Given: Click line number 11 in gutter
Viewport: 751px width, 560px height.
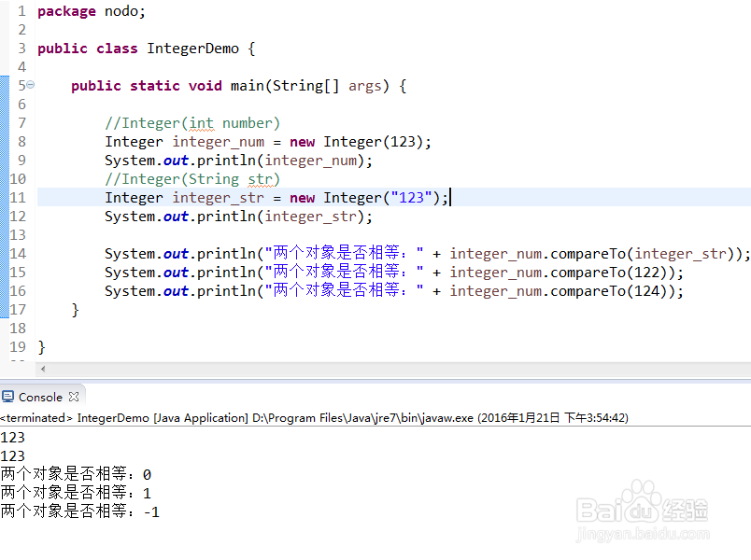Looking at the screenshot, I should 18,198.
